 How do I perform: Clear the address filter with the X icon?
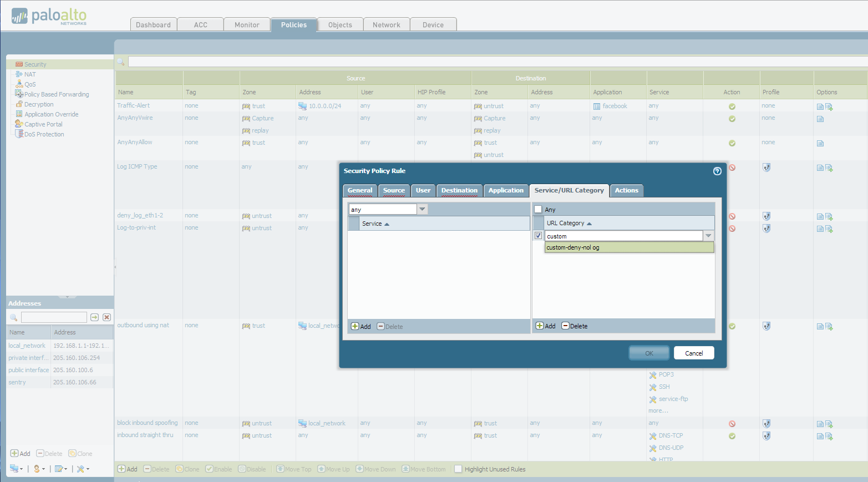tap(107, 317)
